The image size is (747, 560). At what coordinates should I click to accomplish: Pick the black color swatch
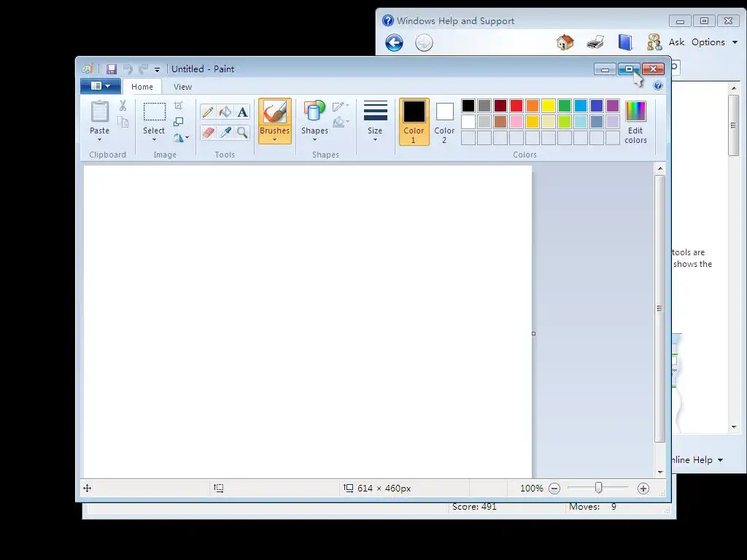point(468,106)
